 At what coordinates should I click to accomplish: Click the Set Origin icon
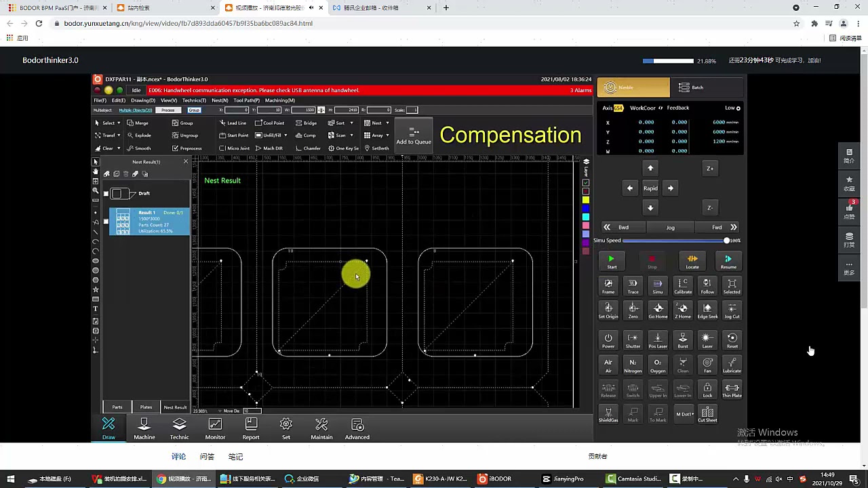pyautogui.click(x=608, y=310)
